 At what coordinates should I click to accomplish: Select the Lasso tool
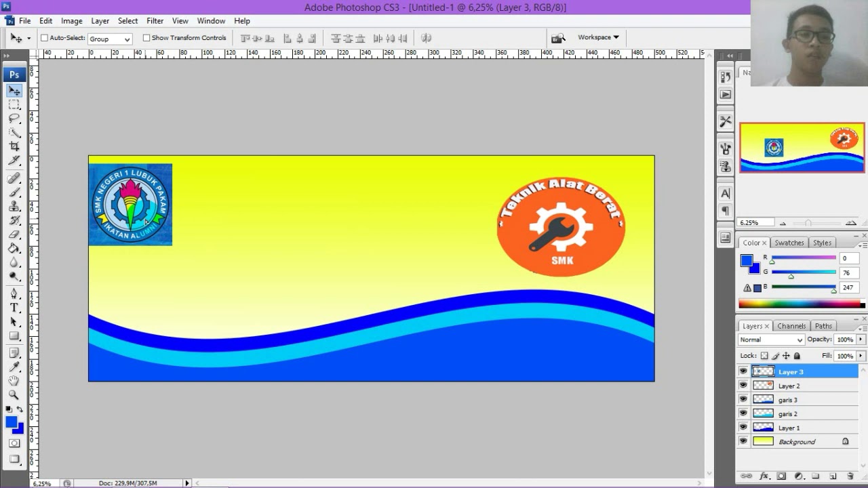[14, 119]
